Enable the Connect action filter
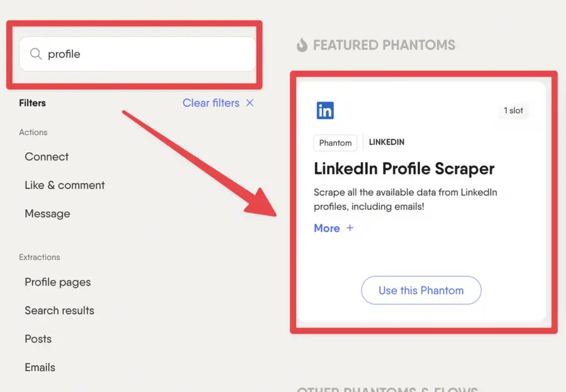 pos(47,156)
